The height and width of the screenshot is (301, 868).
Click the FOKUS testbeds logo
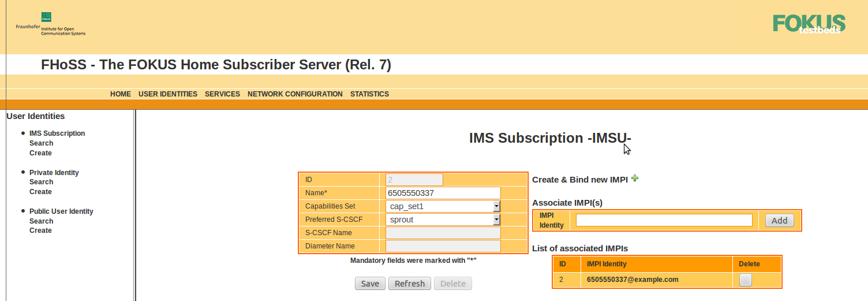coord(809,24)
